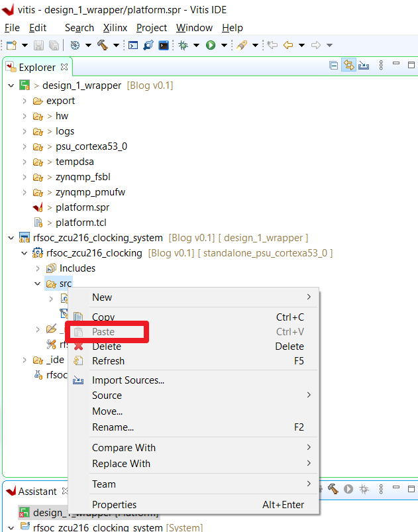This screenshot has height=532, width=418.
Task: Expand the Includes node
Action: point(37,268)
